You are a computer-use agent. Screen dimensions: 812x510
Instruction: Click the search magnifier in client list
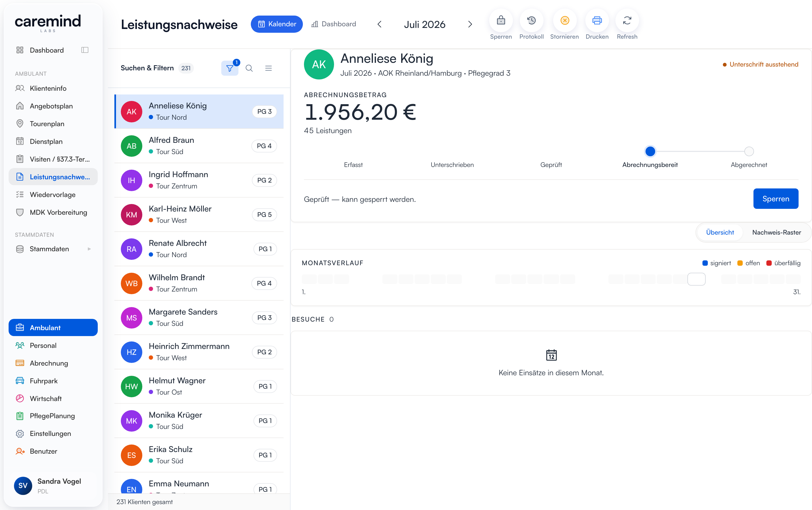[249, 68]
